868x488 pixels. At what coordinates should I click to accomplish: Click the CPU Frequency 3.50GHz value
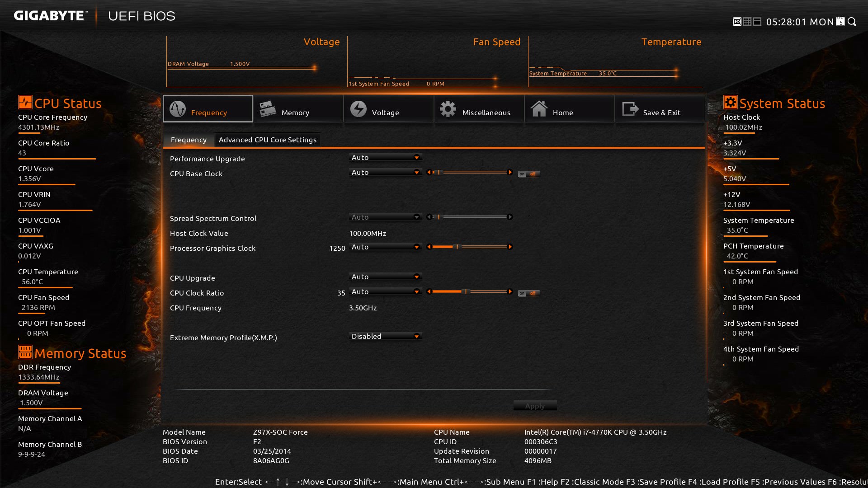click(x=363, y=308)
